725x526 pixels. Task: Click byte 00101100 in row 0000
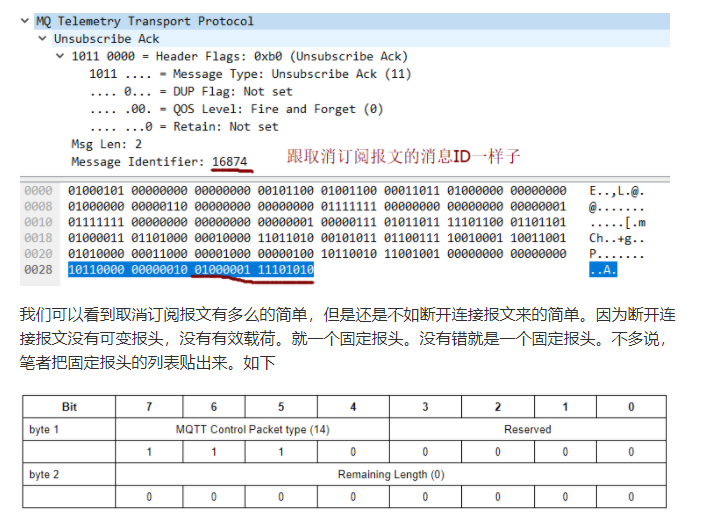pos(286,190)
